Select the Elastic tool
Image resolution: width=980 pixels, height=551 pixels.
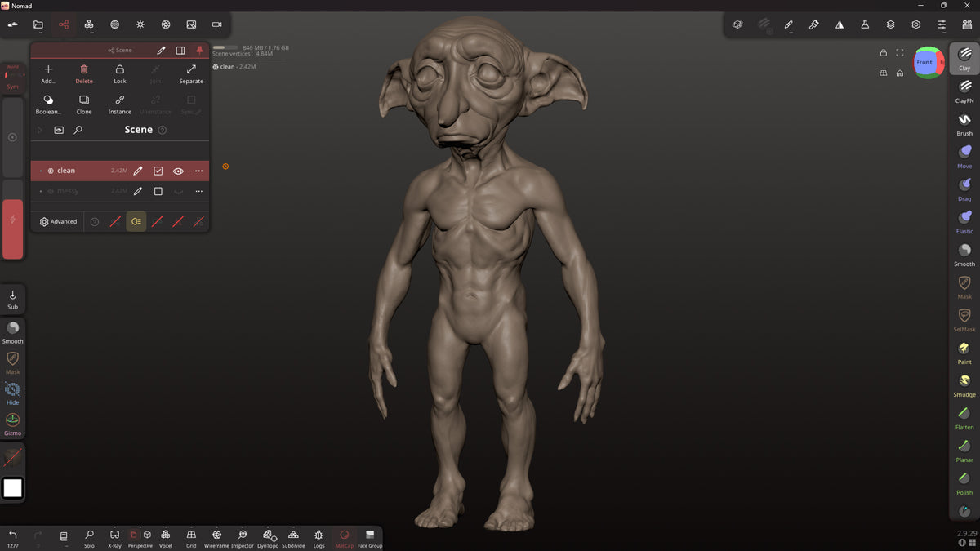click(x=964, y=222)
